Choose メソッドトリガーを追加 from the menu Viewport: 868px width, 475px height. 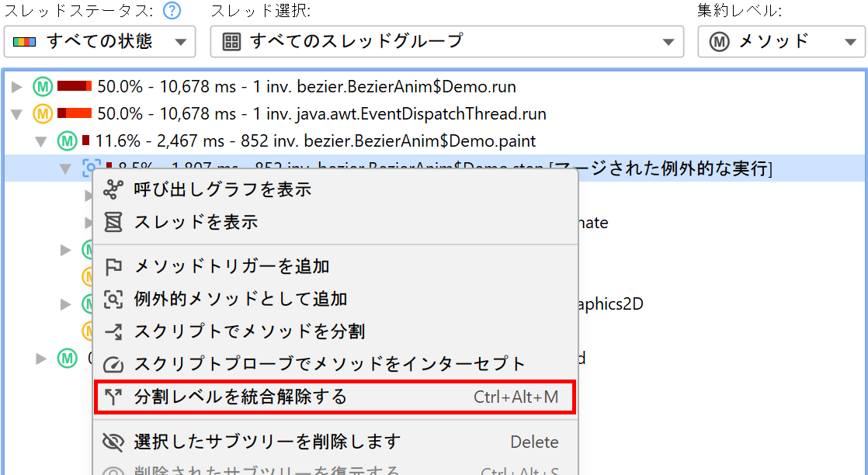(231, 266)
